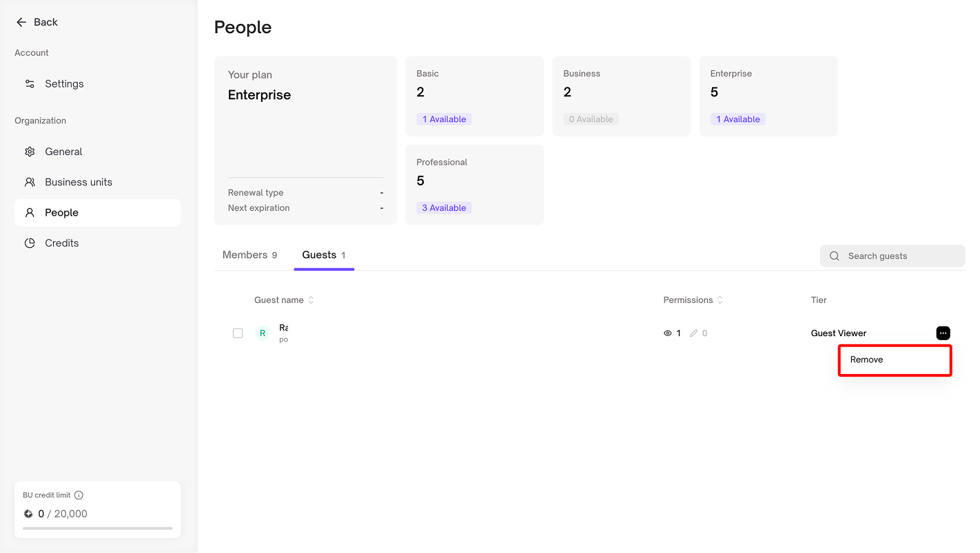Go to Business units page
This screenshot has width=980, height=553.
[x=78, y=182]
